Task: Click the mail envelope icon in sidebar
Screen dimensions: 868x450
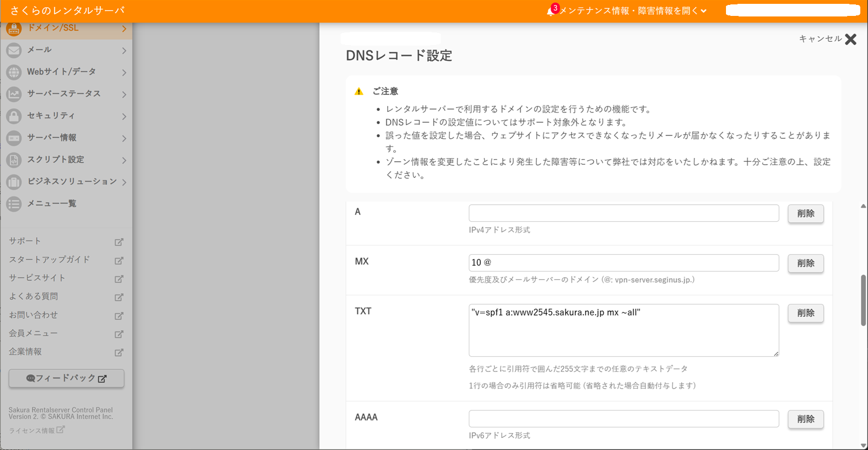Action: tap(14, 50)
